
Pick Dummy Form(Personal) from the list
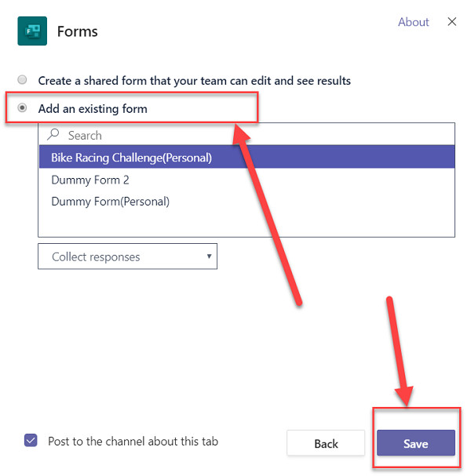coord(246,202)
